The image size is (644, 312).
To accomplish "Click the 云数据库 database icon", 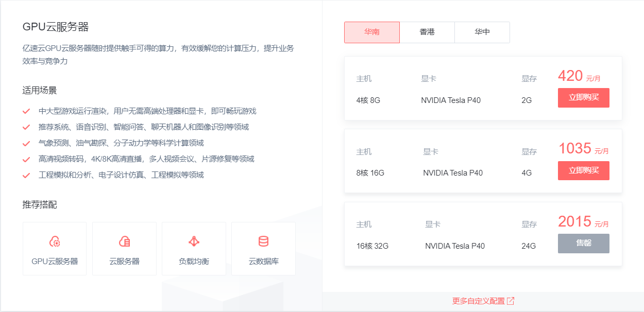I will coord(263,241).
